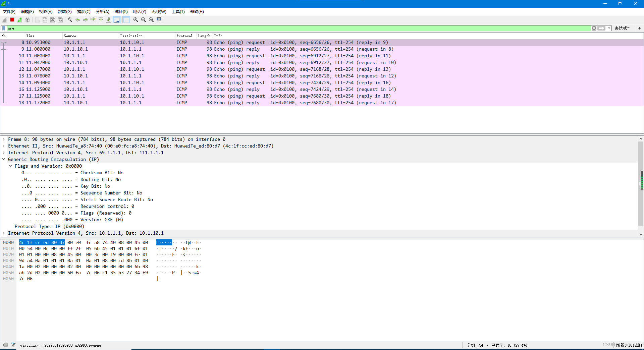
Task: Close the capture file with toolbar X icon
Action: tap(53, 20)
